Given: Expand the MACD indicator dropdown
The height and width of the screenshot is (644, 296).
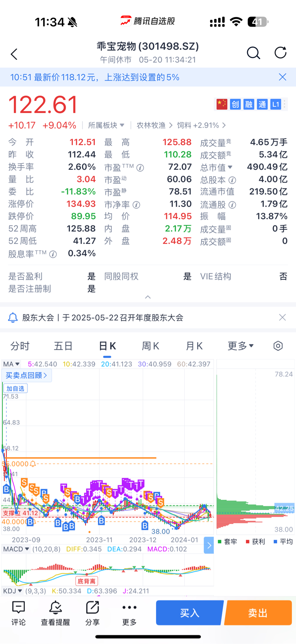Looking at the screenshot, I should 16,549.
